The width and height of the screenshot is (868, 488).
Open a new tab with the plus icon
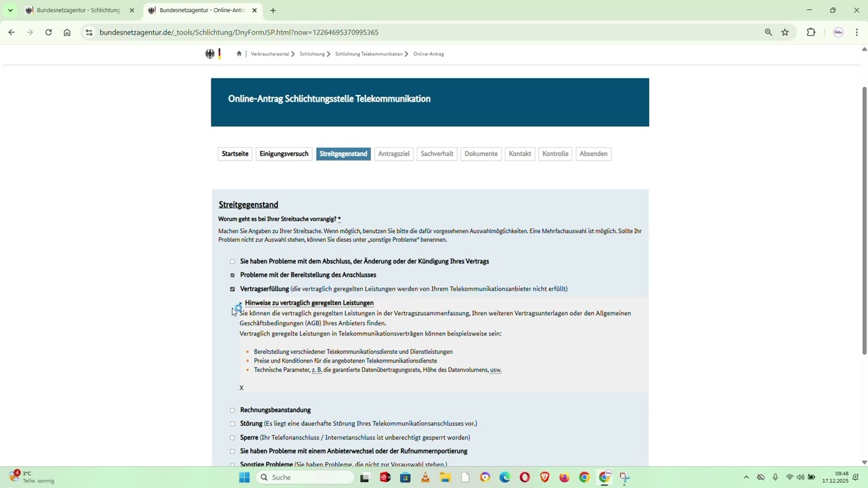(273, 10)
